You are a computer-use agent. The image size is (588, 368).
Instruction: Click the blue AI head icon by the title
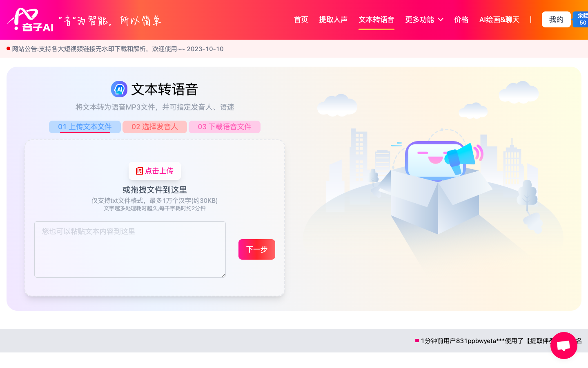(119, 89)
